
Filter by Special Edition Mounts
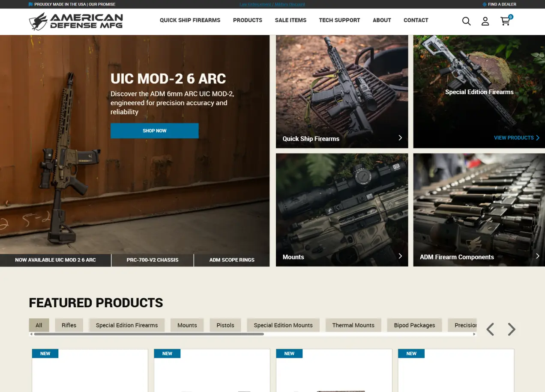[283, 325]
